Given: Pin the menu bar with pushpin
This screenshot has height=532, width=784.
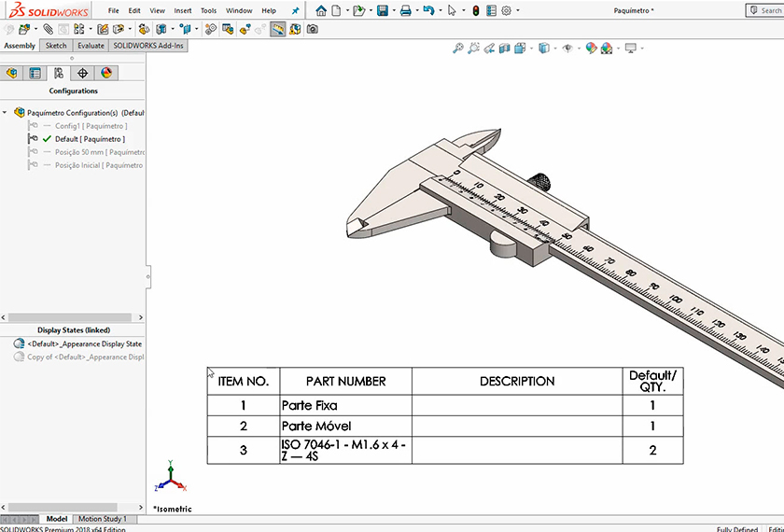Looking at the screenshot, I should pos(296,10).
